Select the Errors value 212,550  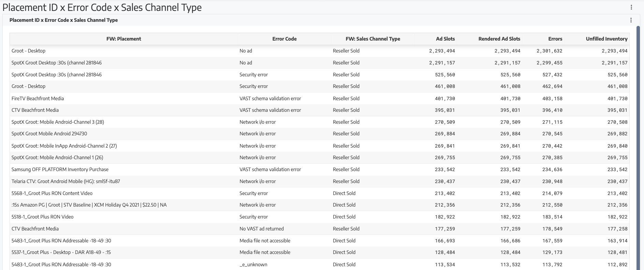(x=553, y=205)
